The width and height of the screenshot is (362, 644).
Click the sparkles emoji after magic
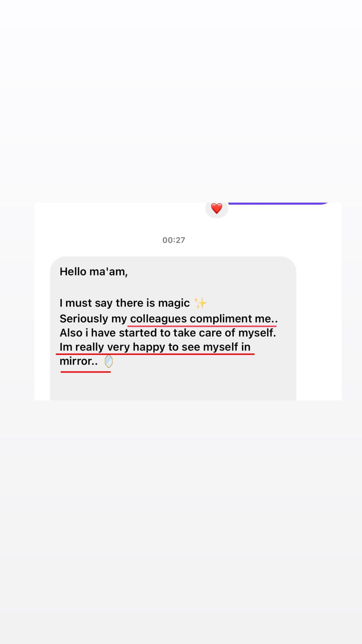[x=200, y=303]
